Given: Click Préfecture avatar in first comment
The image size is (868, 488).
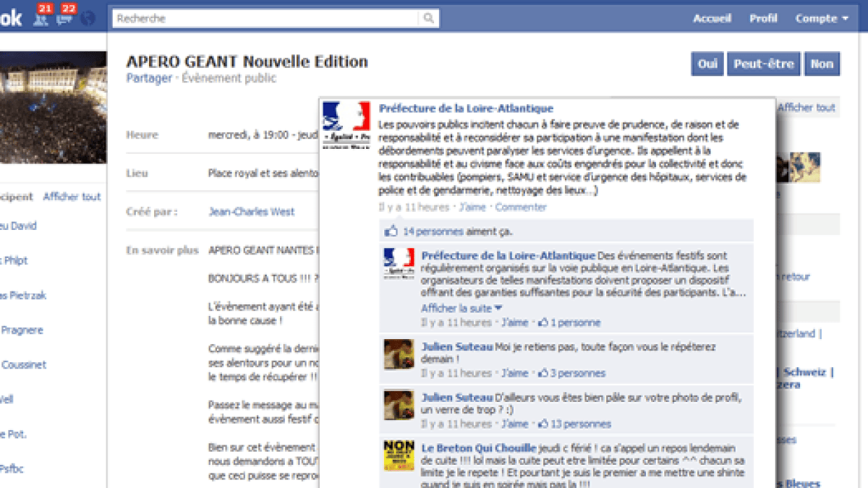Looking at the screenshot, I should coord(399,264).
